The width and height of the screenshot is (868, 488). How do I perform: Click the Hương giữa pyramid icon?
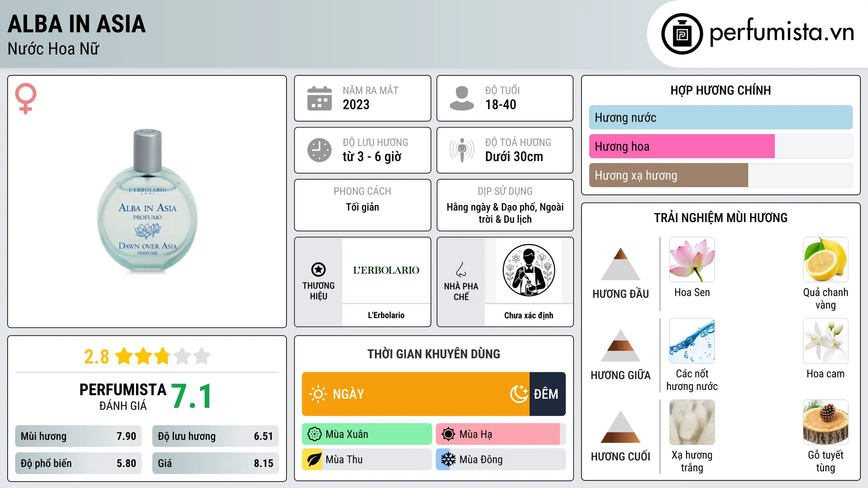(620, 345)
